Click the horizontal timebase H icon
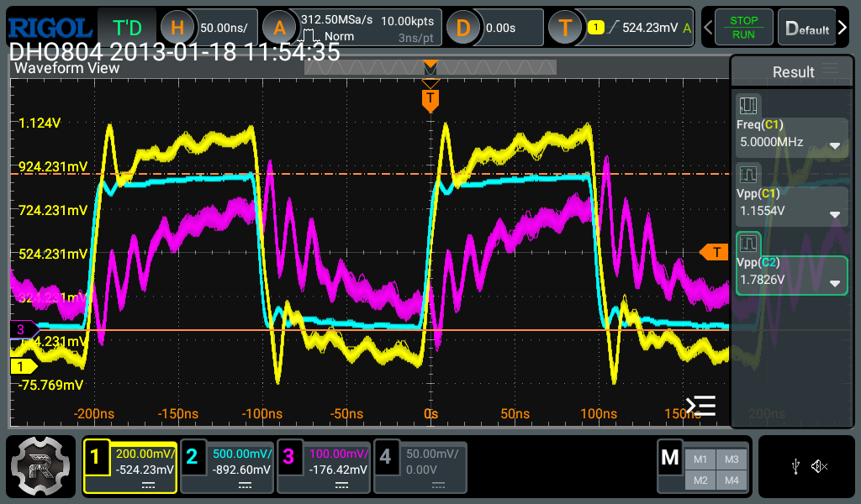861x504 pixels. (x=177, y=28)
